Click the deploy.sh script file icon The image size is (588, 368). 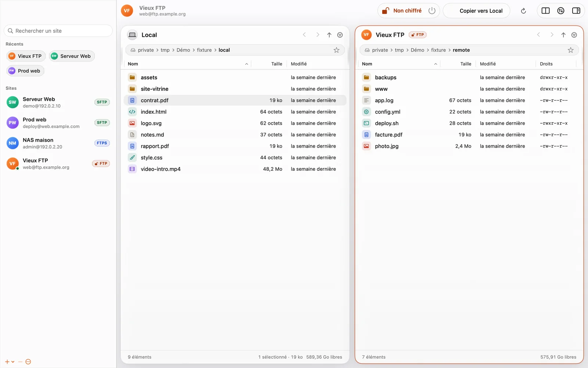[366, 123]
